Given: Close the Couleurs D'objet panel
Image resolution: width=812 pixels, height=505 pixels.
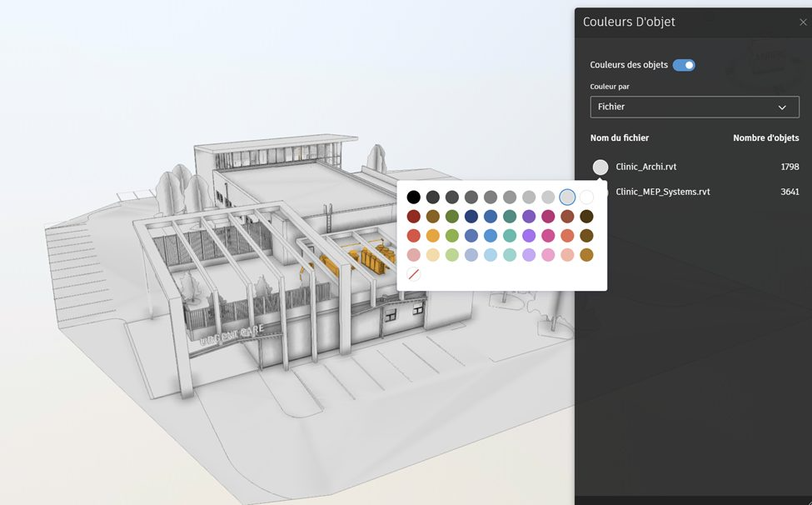Looking at the screenshot, I should (x=803, y=22).
